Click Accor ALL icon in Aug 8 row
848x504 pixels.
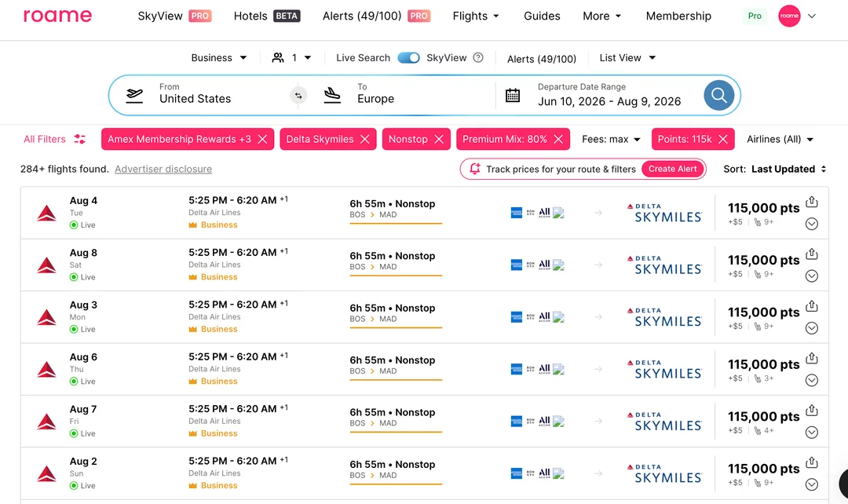point(544,265)
